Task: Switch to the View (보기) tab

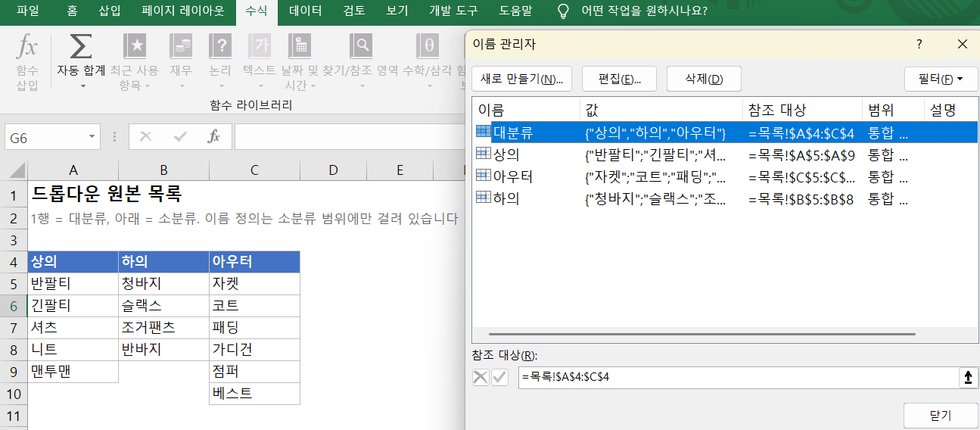Action: tap(397, 11)
